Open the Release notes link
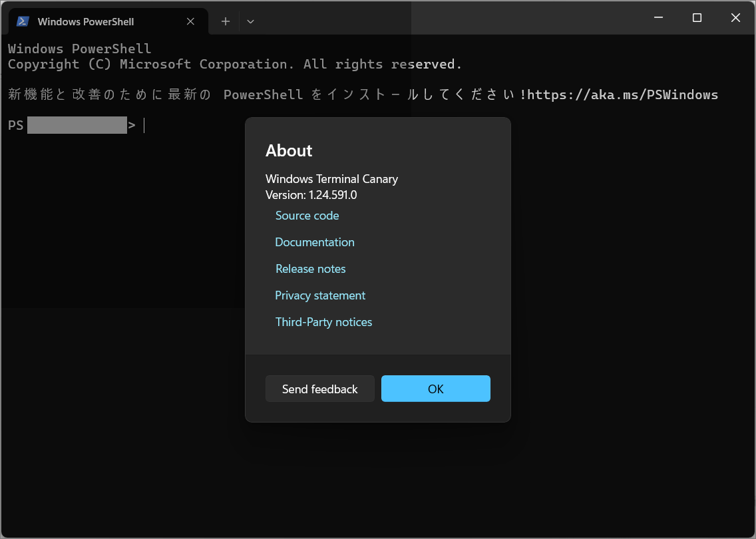 pyautogui.click(x=311, y=269)
